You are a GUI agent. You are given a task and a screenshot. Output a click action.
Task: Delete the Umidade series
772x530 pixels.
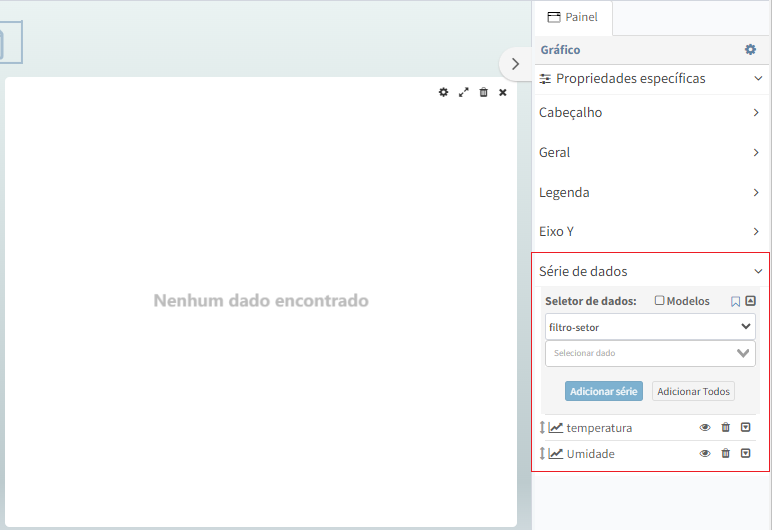tap(726, 453)
